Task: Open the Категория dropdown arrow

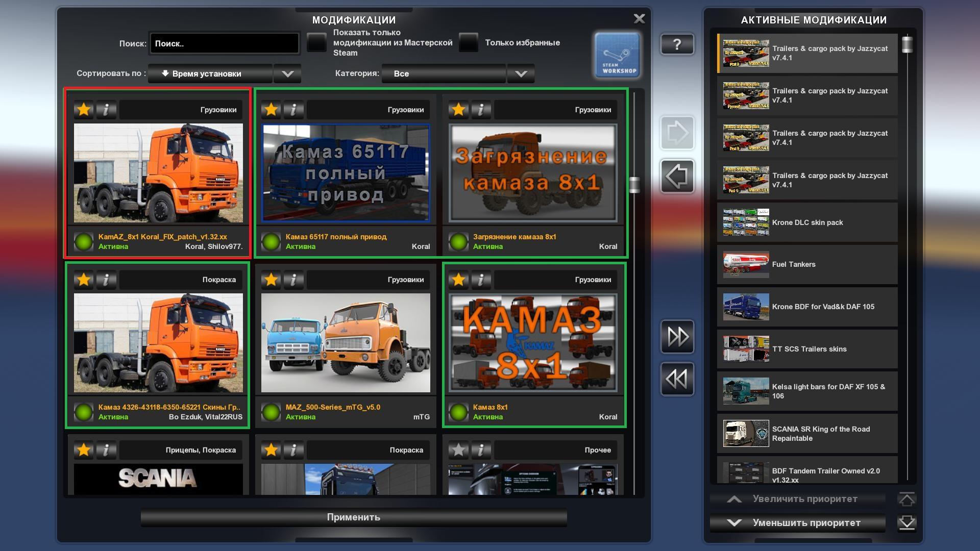Action: pos(521,74)
